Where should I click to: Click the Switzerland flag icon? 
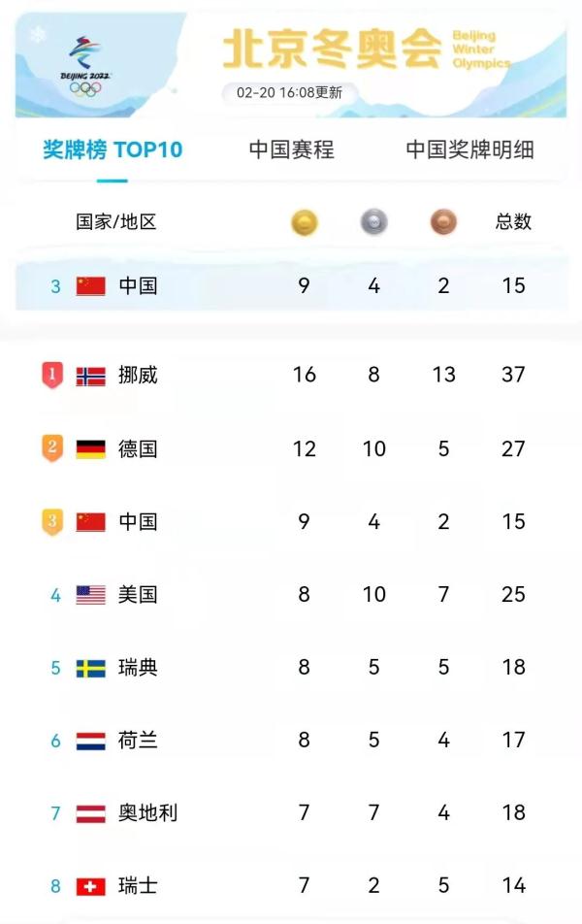(x=88, y=885)
